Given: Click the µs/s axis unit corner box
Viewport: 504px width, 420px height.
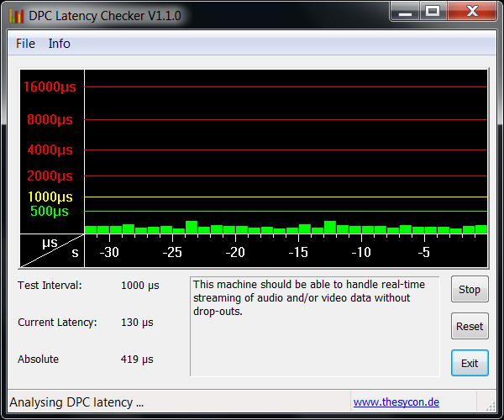Looking at the screenshot, I should pyautogui.click(x=52, y=250).
